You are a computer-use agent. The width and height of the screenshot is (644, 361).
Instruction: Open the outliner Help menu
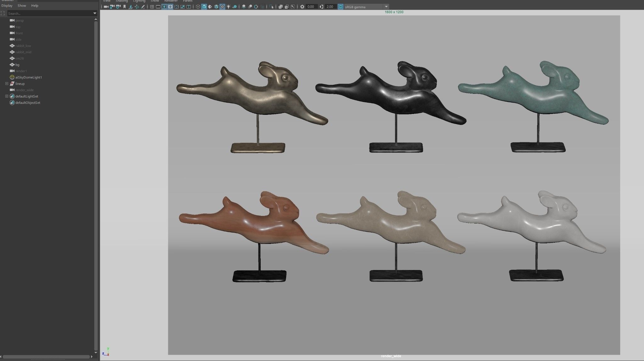point(35,6)
